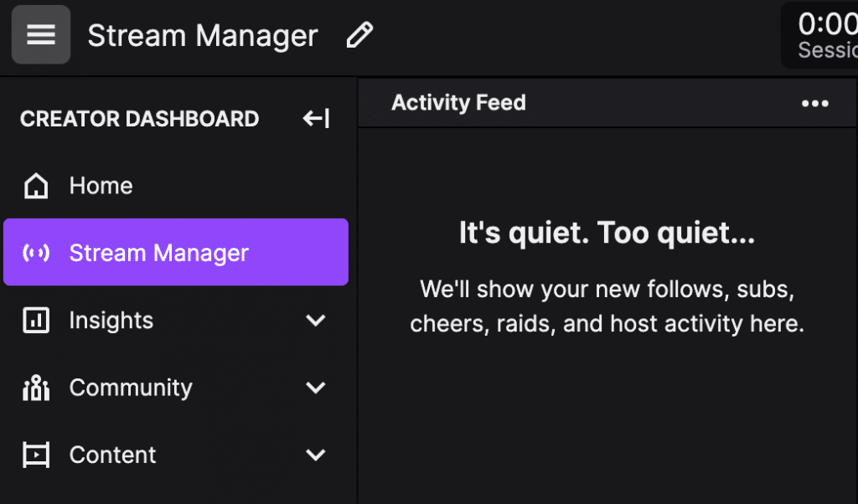Screen dimensions: 858x504
Task: Click the pencil icon to edit Stream Manager layout
Action: [360, 34]
